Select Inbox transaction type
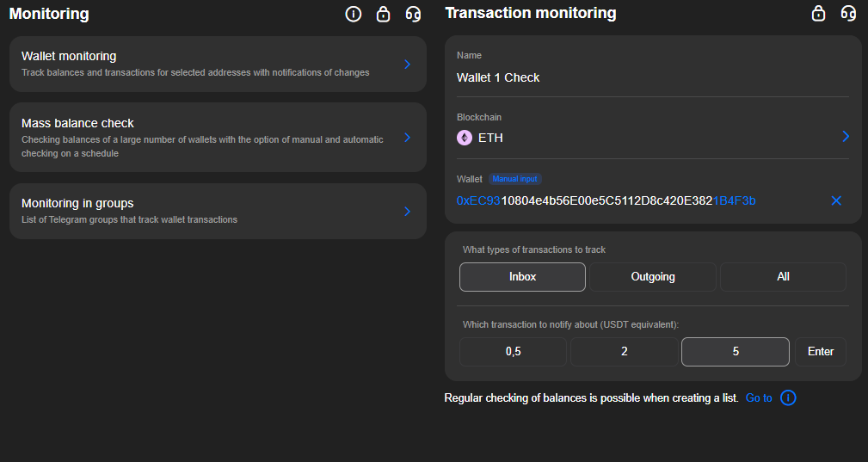Viewport: 868px width, 462px height. [x=522, y=277]
